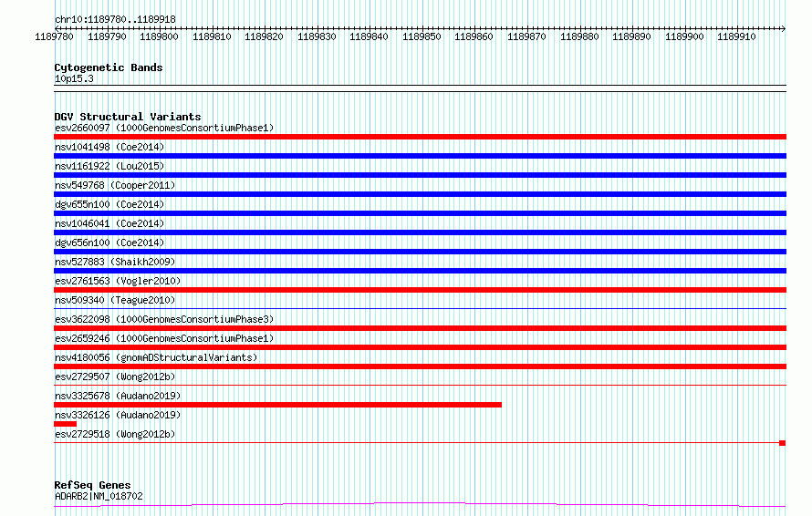The height and width of the screenshot is (516, 812).
Task: Click ruler coordinate 1189800
Action: pos(159,36)
